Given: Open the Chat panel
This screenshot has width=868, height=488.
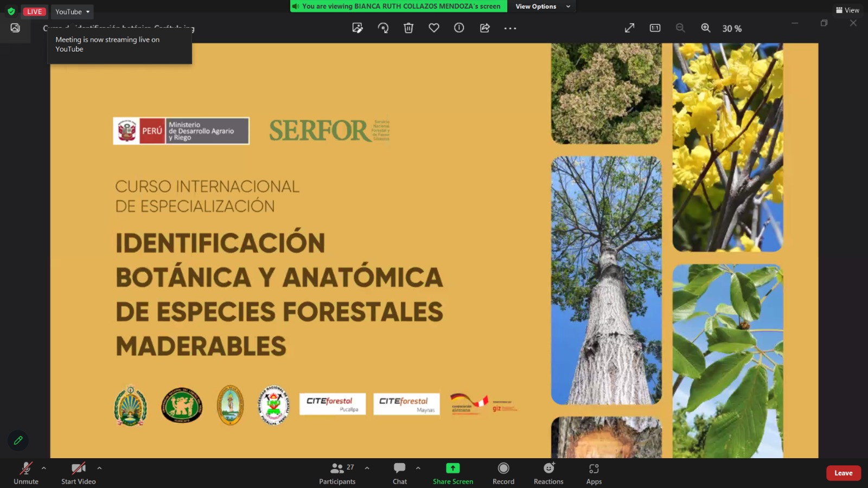Looking at the screenshot, I should (x=400, y=473).
